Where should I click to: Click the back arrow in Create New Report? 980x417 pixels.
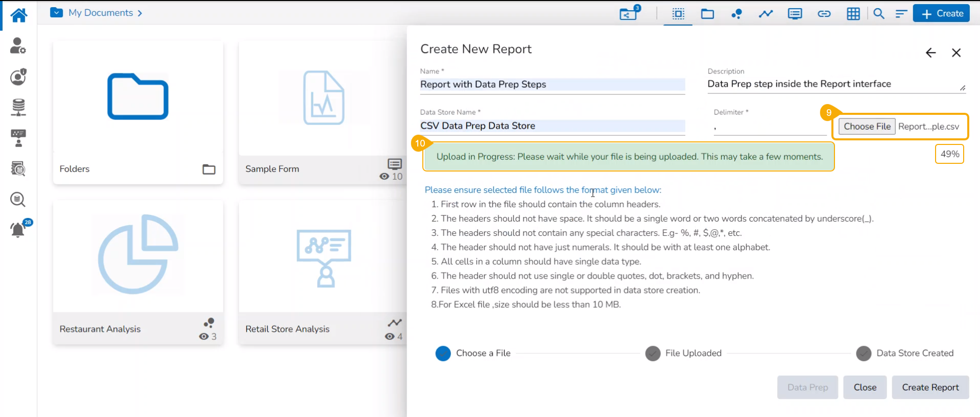(930, 53)
